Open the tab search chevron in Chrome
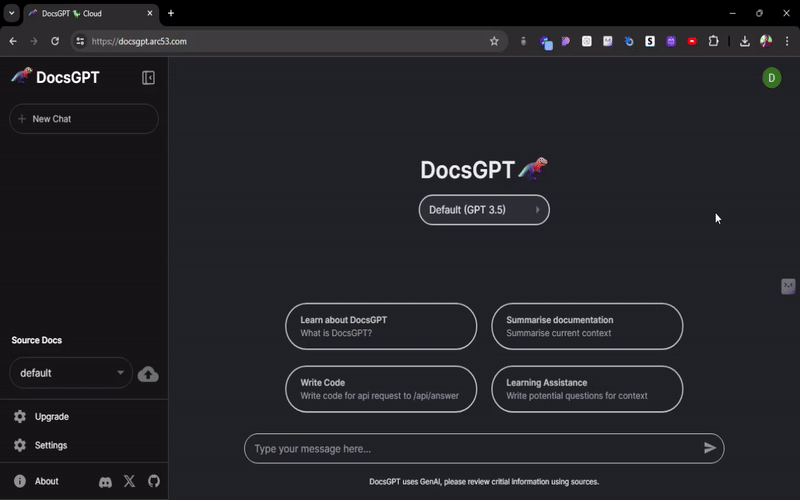Image resolution: width=800 pixels, height=500 pixels. (11, 13)
